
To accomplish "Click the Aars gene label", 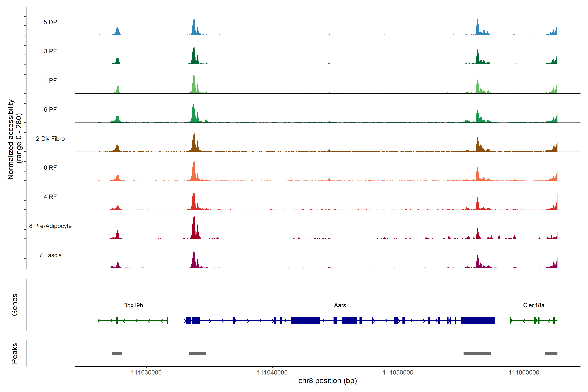I will click(x=340, y=305).
